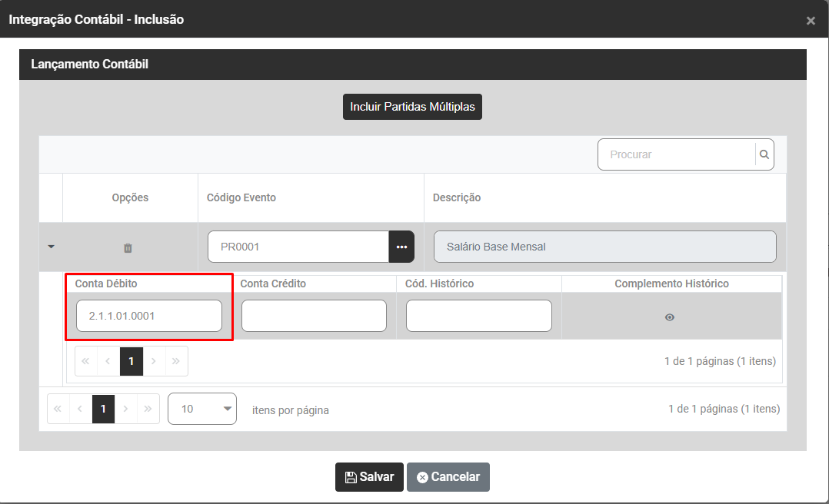Click the Código Evento PR0001 field
The image size is (829, 504).
tap(298, 247)
